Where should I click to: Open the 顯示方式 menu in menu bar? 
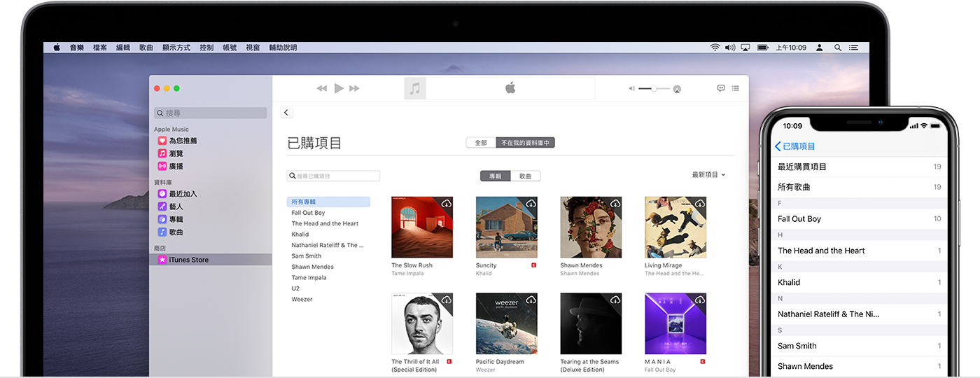176,48
